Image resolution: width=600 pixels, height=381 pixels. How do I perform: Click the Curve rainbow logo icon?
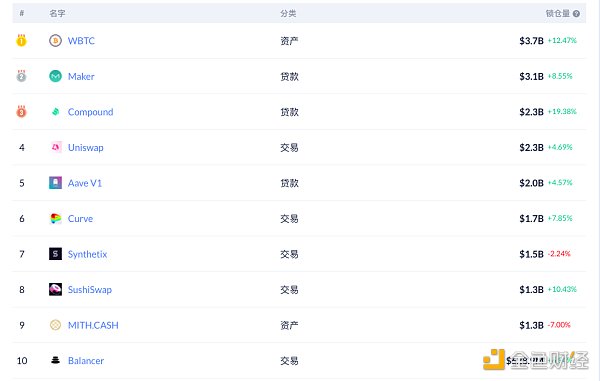pos(55,218)
